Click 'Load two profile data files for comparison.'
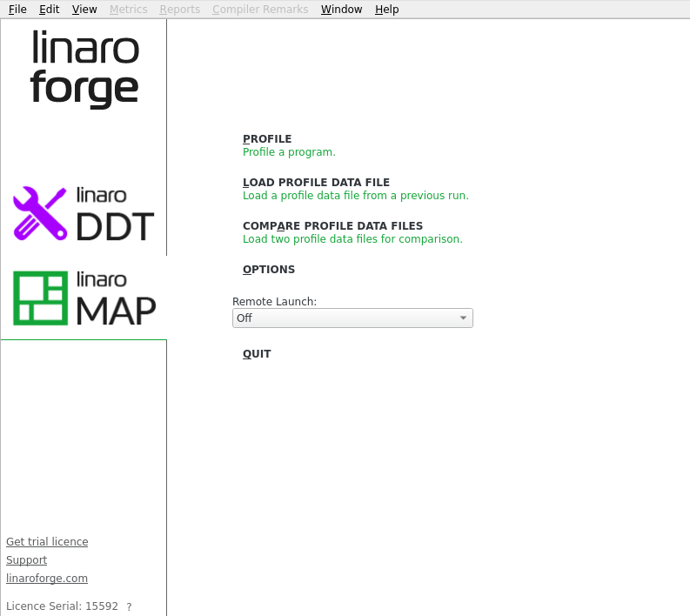 352,239
